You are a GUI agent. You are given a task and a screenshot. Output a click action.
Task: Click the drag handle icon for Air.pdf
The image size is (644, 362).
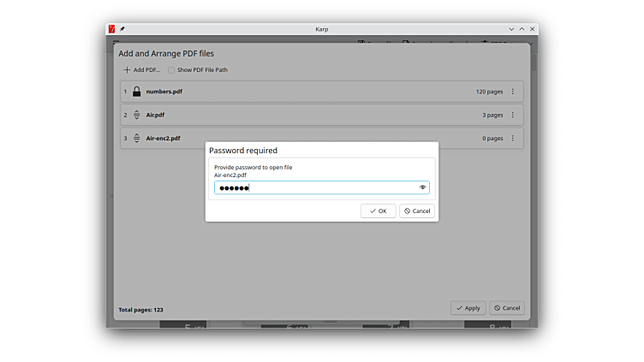[136, 115]
